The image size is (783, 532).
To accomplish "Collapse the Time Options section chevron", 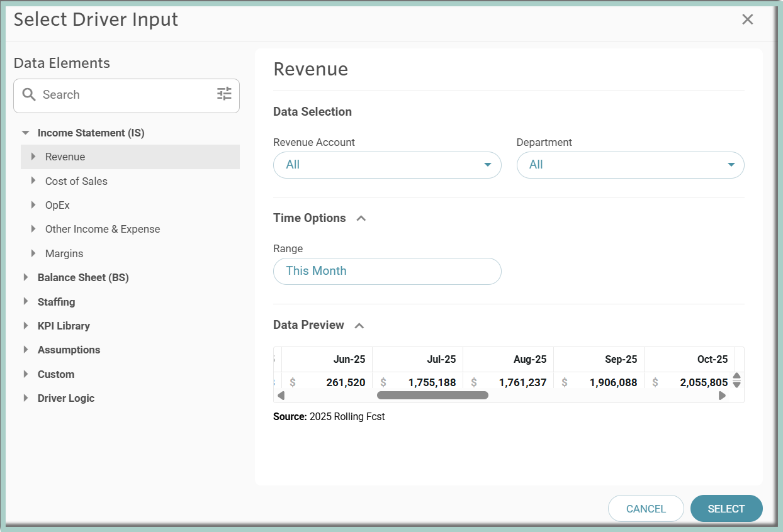I will coord(361,218).
